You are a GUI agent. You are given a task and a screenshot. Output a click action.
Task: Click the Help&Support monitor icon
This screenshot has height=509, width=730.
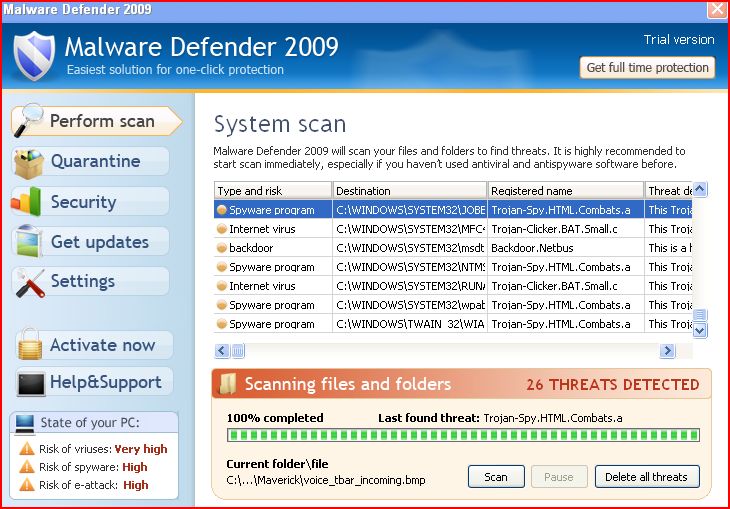click(30, 383)
